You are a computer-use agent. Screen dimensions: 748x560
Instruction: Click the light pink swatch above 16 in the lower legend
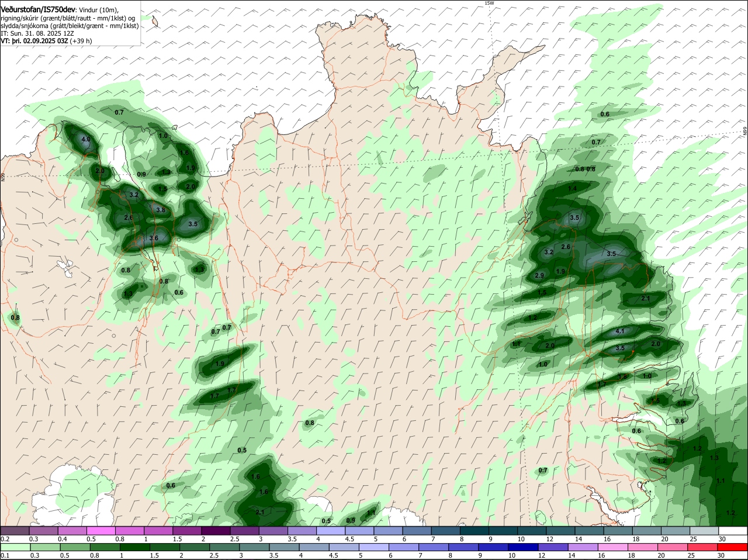[612, 547]
